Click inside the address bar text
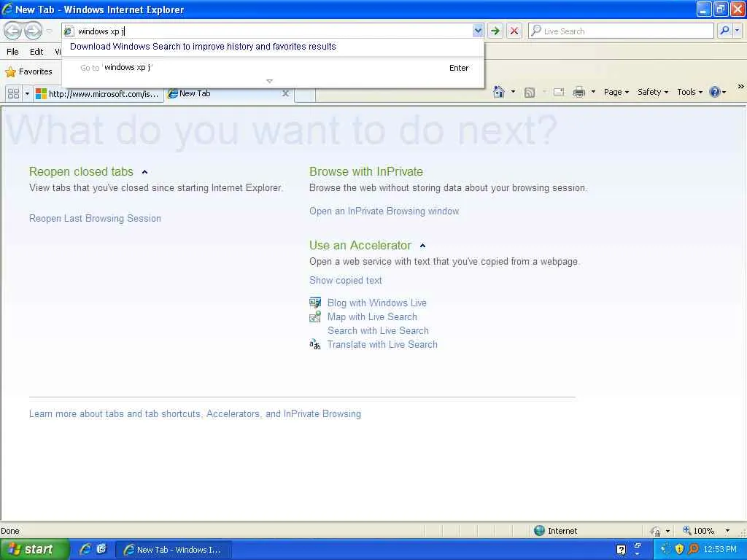Screen dimensions: 747x560 point(101,31)
